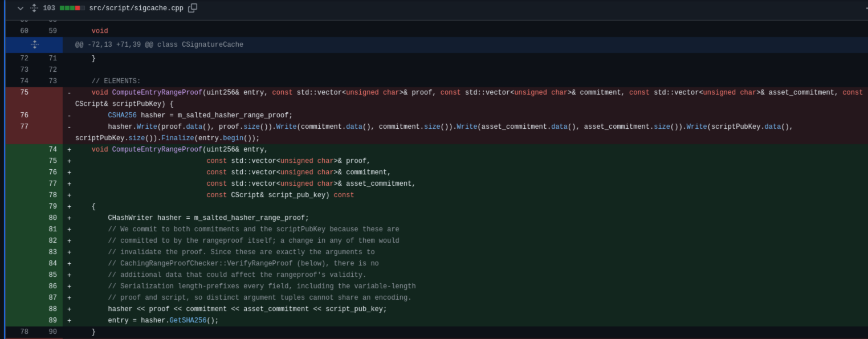The image size is (868, 339).
Task: Collapse the sigcache.cpp file diff
Action: coord(21,8)
